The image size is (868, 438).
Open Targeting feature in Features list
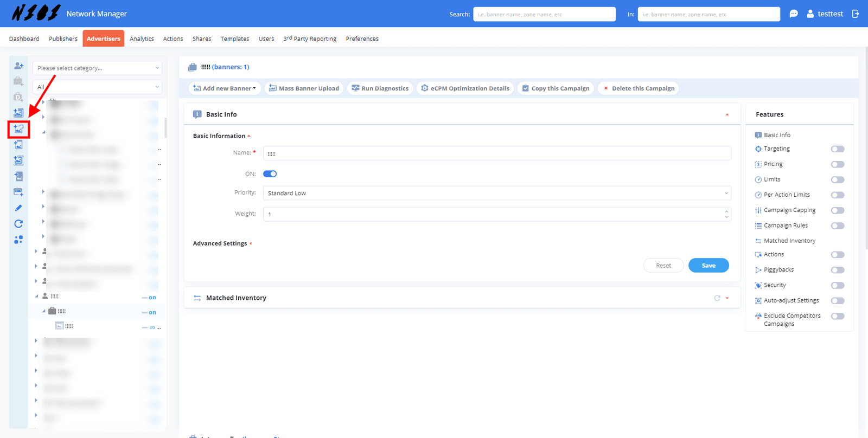[777, 149]
